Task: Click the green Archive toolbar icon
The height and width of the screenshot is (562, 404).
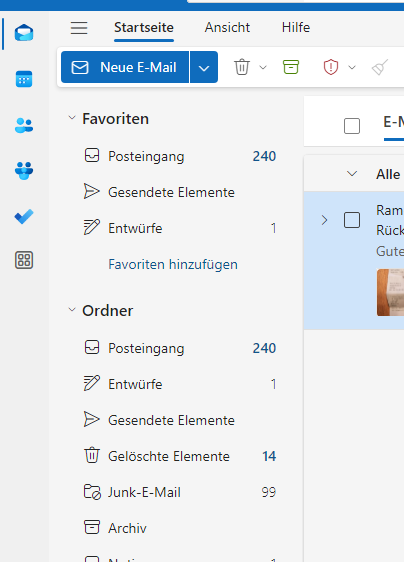Action: point(291,67)
